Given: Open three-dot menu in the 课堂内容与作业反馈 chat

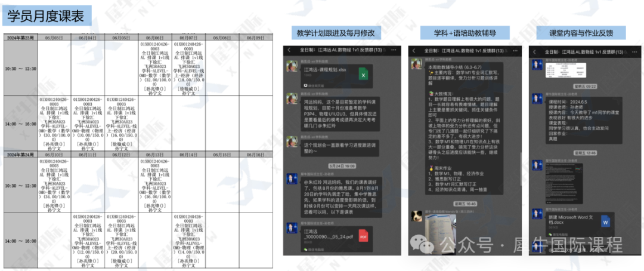Looking at the screenshot, I should click(x=637, y=51).
